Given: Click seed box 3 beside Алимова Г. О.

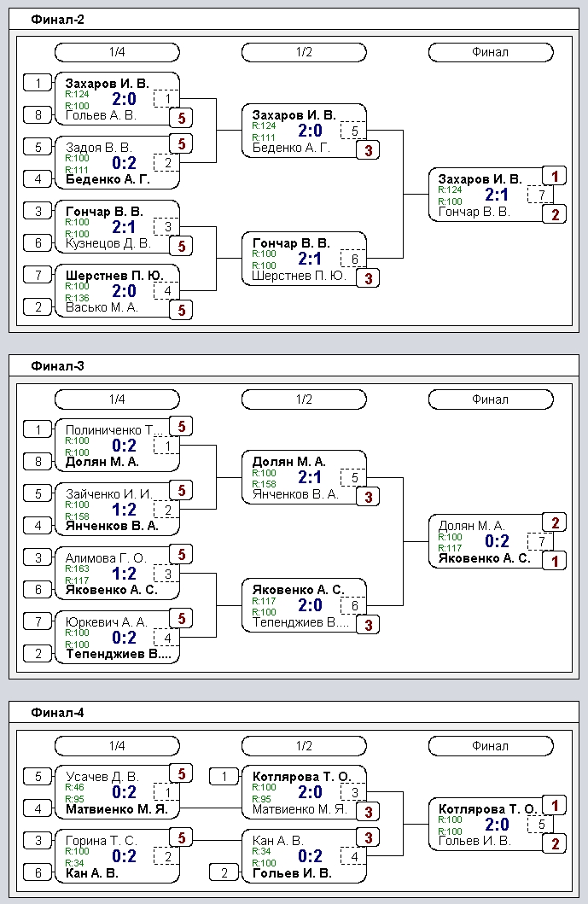Looking at the screenshot, I should (x=38, y=557).
